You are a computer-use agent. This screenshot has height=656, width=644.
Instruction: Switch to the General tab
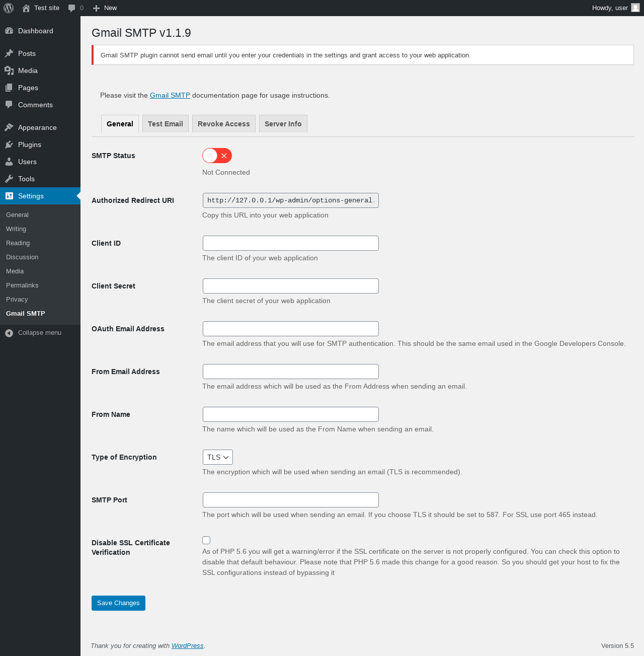(120, 124)
